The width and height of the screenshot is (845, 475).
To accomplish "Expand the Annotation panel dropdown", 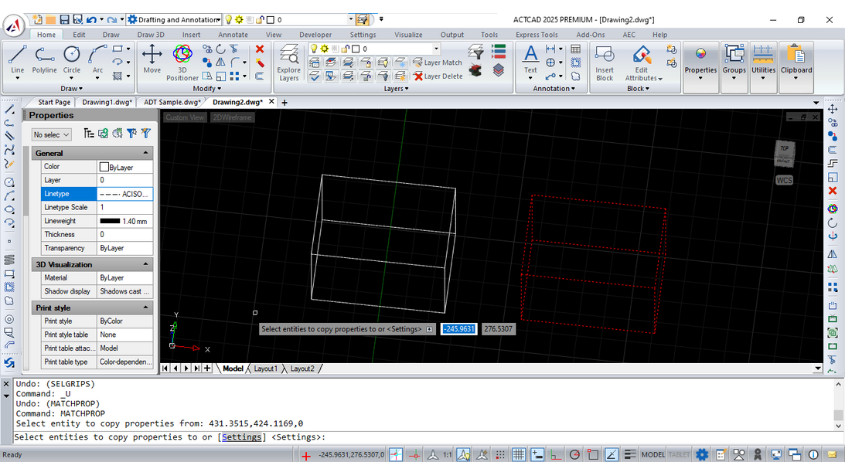I will [553, 88].
